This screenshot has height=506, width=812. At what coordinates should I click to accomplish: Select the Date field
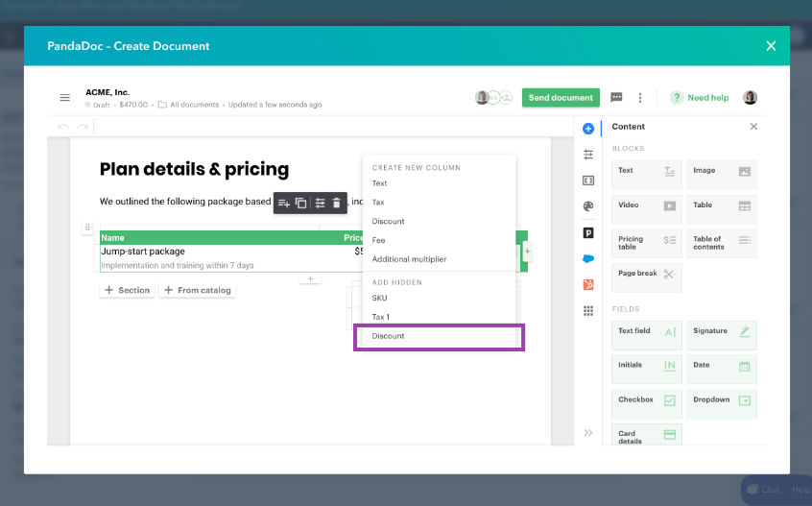tap(722, 370)
